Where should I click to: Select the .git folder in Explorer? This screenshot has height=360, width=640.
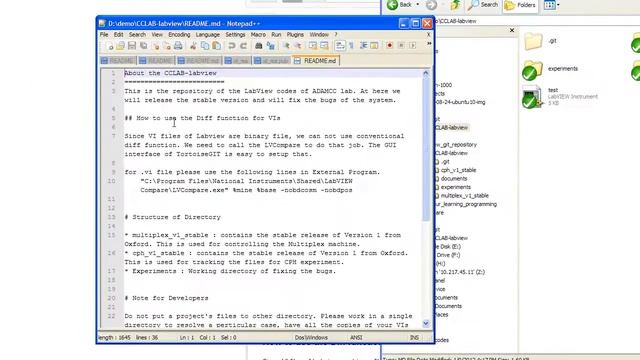(x=540, y=41)
